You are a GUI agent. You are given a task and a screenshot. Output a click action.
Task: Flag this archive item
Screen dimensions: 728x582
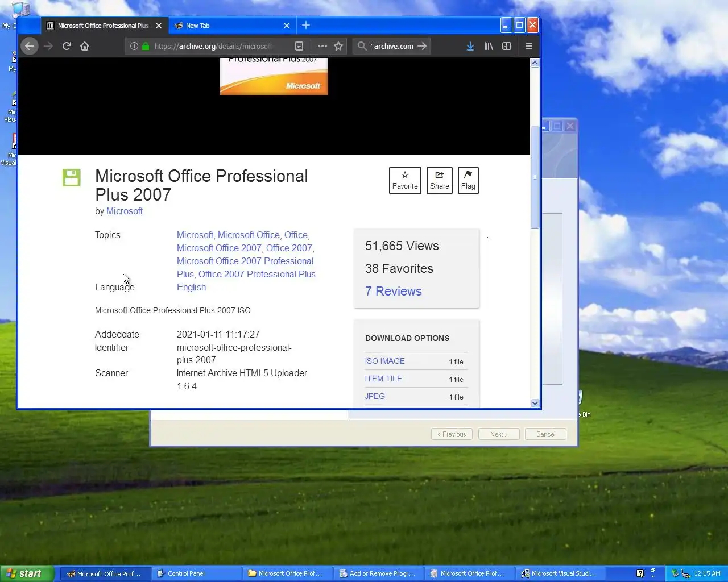tap(468, 180)
